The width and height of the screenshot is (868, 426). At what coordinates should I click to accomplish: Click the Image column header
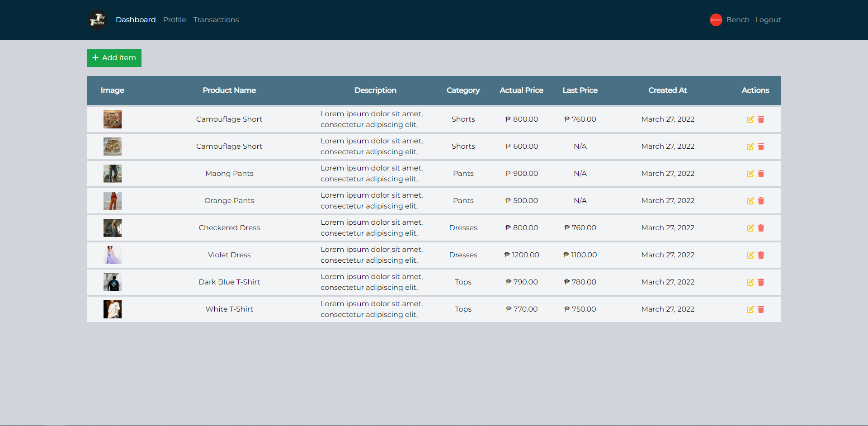[x=113, y=90]
